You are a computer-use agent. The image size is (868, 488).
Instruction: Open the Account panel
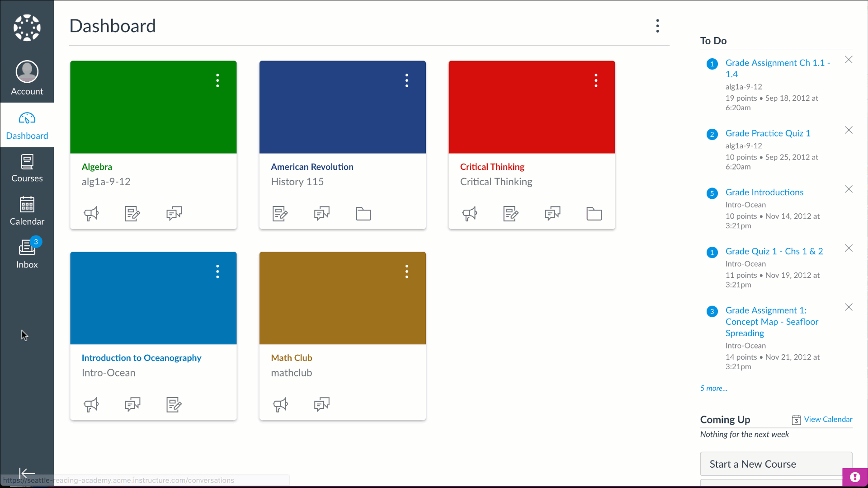27,77
